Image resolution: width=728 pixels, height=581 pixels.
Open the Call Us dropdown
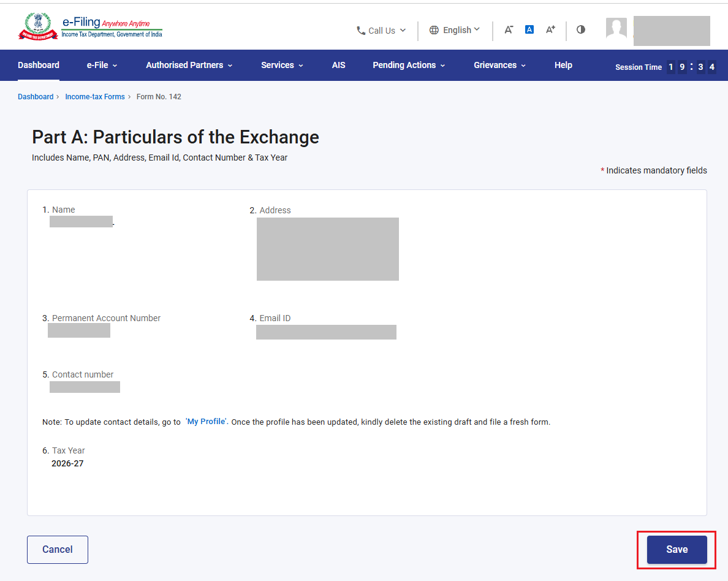click(x=381, y=31)
